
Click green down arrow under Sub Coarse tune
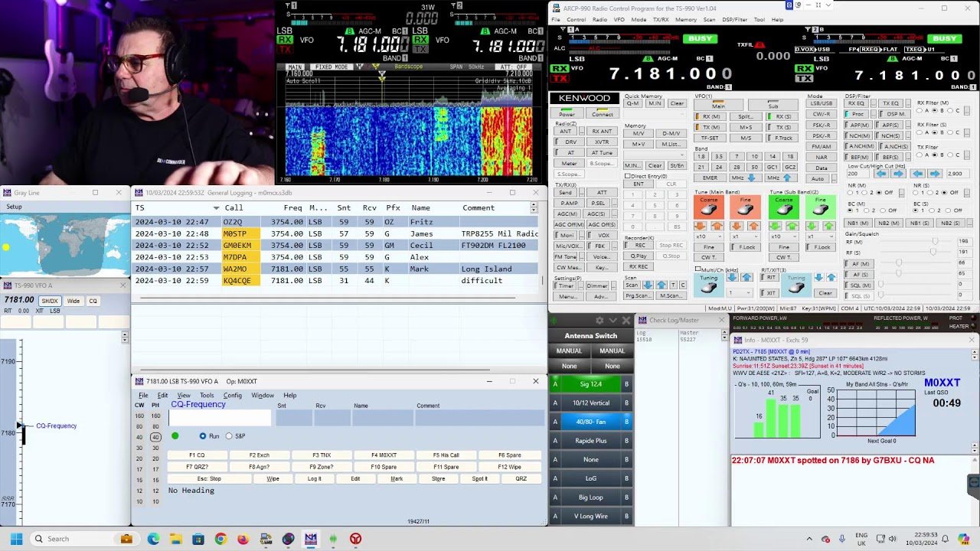(x=776, y=227)
